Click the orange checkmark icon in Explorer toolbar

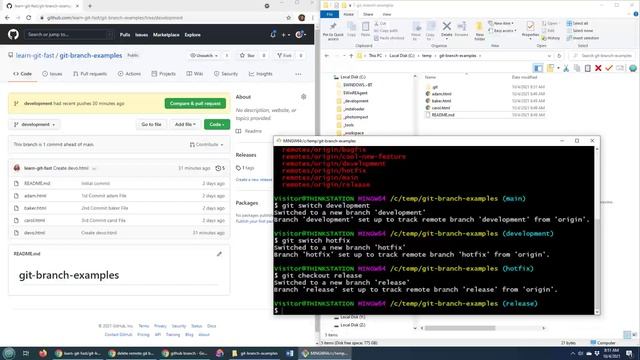tap(609, 68)
